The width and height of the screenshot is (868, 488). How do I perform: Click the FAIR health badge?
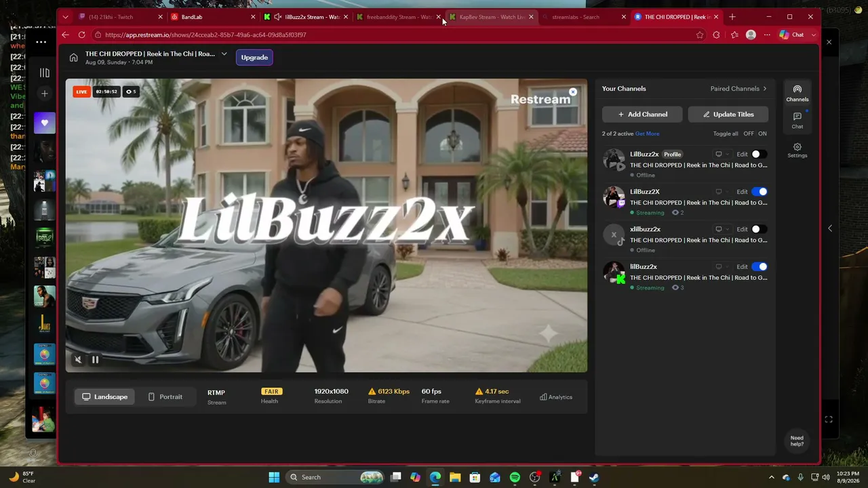(271, 392)
